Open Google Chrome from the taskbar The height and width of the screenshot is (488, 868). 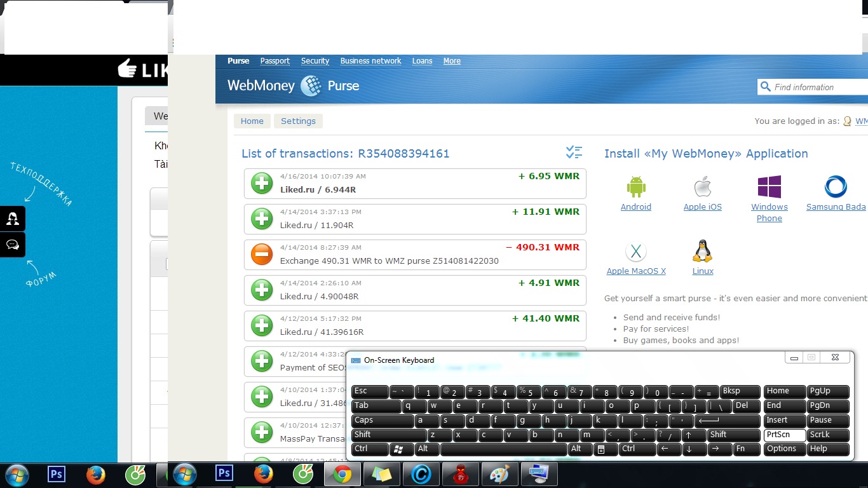tap(342, 474)
